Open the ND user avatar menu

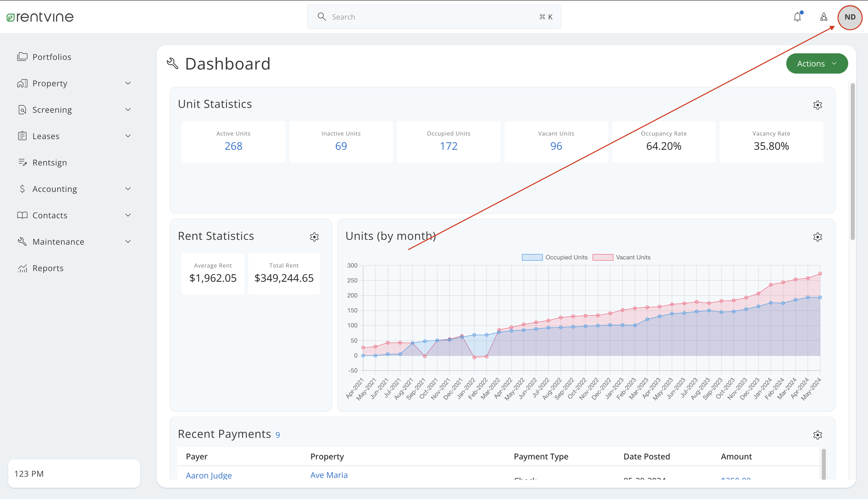pos(850,17)
